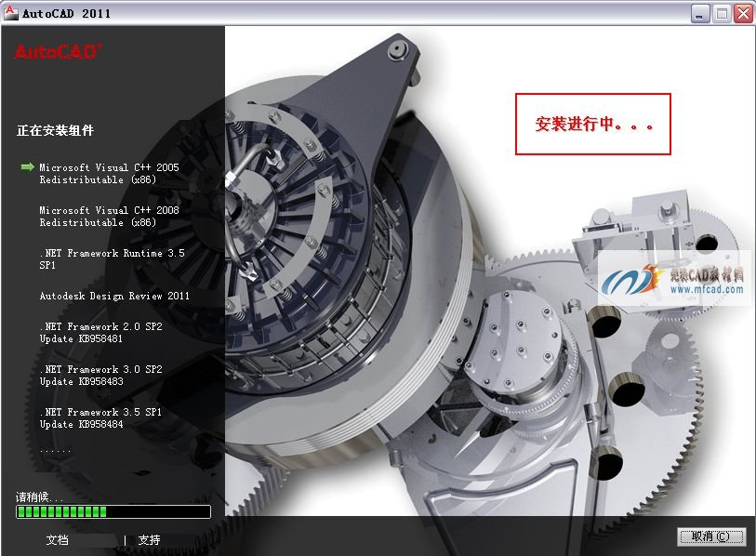Image resolution: width=756 pixels, height=556 pixels.
Task: Click the red AutoCAD logo
Action: pos(58,51)
